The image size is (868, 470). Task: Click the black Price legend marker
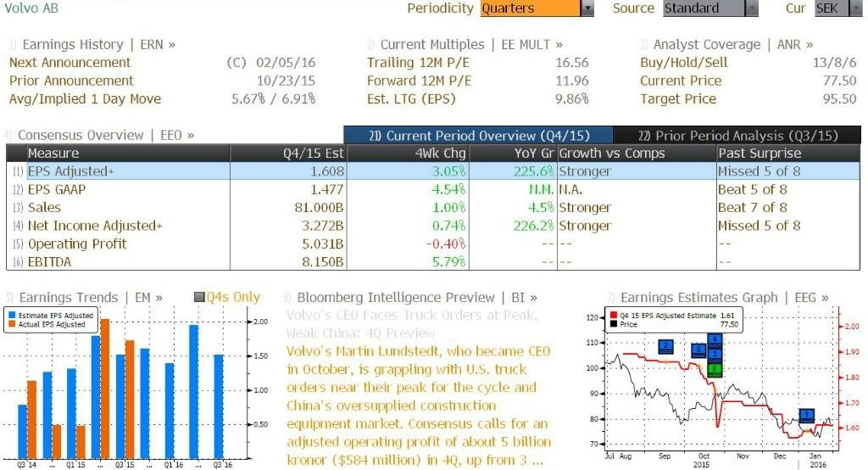613,324
